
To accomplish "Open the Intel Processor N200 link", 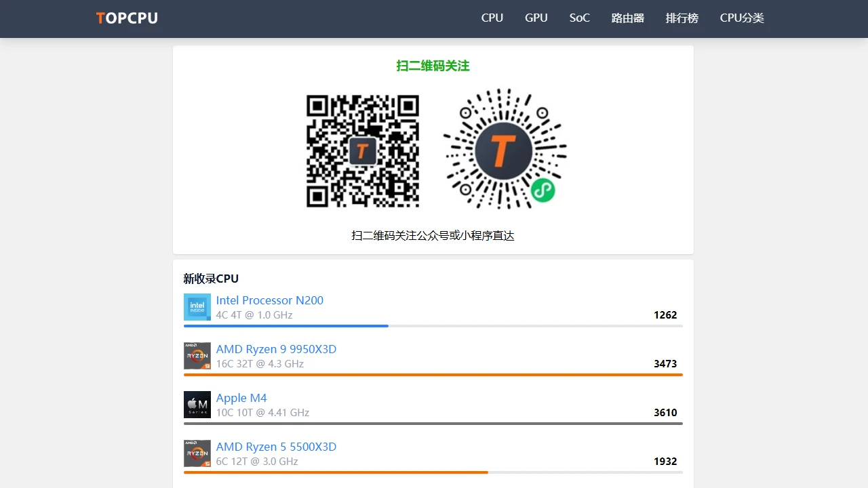I will click(x=270, y=300).
